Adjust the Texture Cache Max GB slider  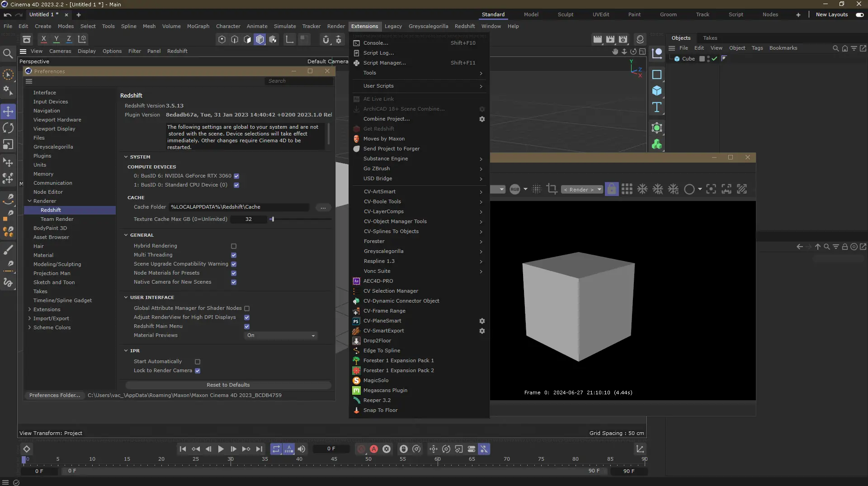[272, 219]
